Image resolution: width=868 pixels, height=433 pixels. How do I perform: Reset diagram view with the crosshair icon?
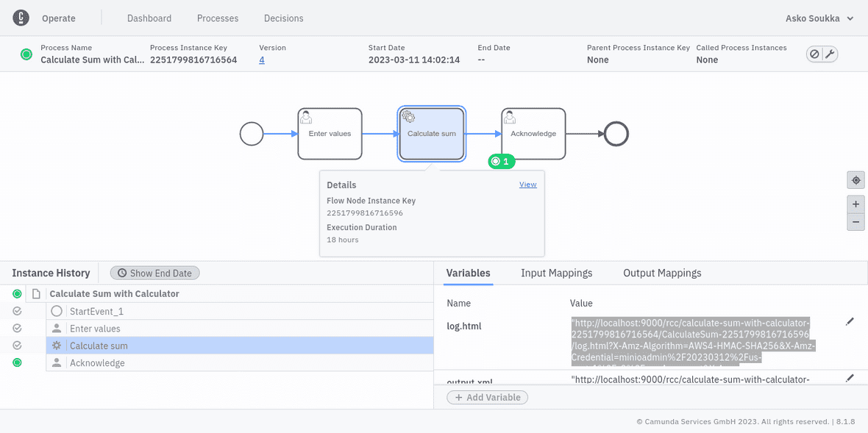[x=855, y=179]
